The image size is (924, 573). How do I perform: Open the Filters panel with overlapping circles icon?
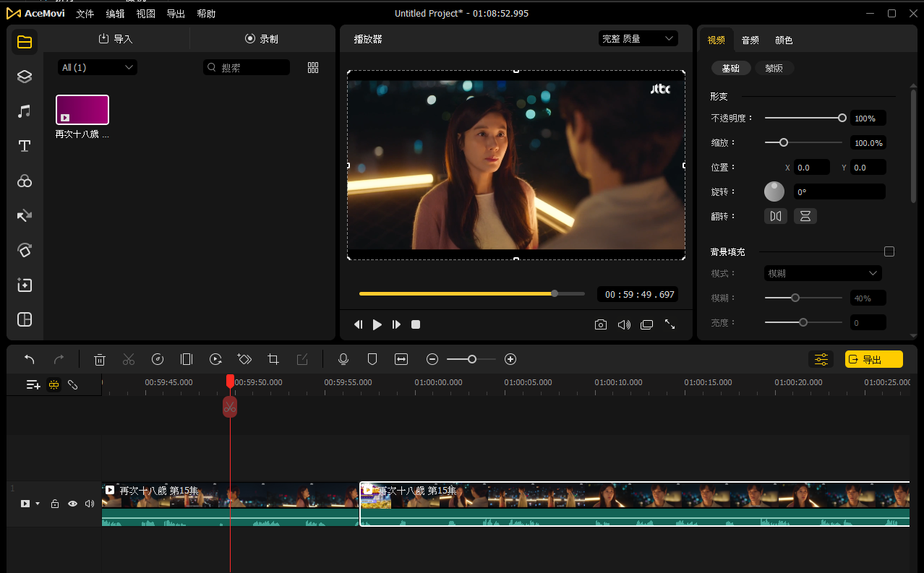click(x=25, y=181)
